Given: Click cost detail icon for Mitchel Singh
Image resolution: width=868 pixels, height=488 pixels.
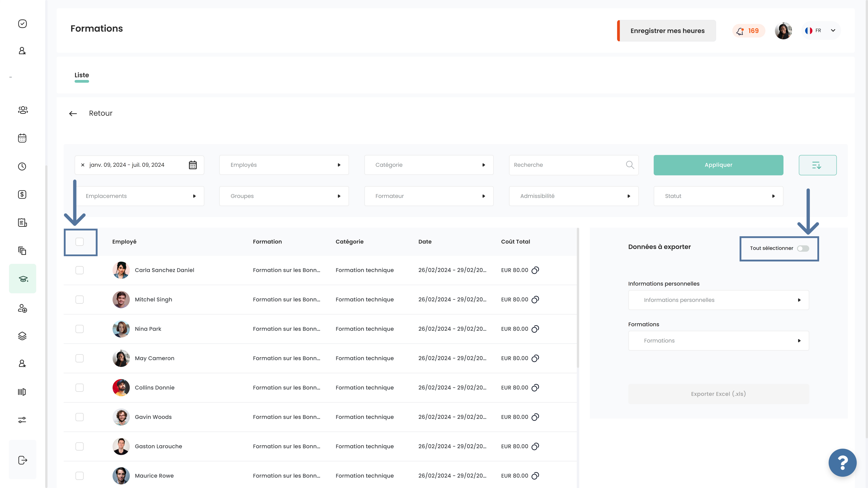Looking at the screenshot, I should [535, 299].
